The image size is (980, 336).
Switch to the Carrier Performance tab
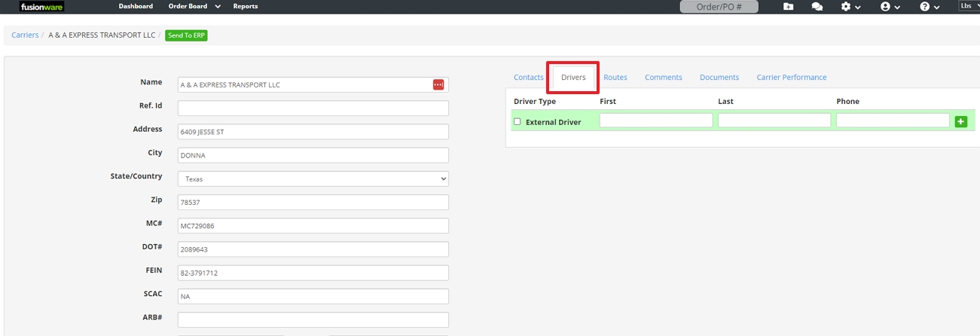tap(791, 78)
